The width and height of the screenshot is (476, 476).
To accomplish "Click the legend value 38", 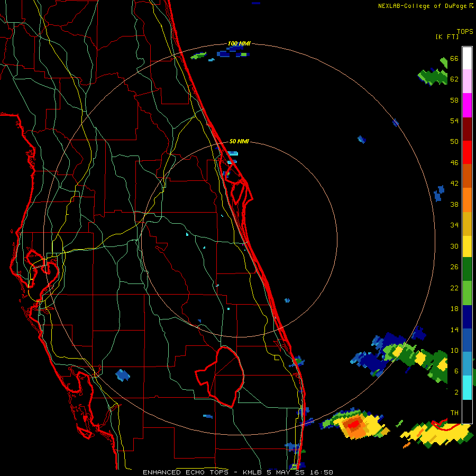I will pos(454,204).
